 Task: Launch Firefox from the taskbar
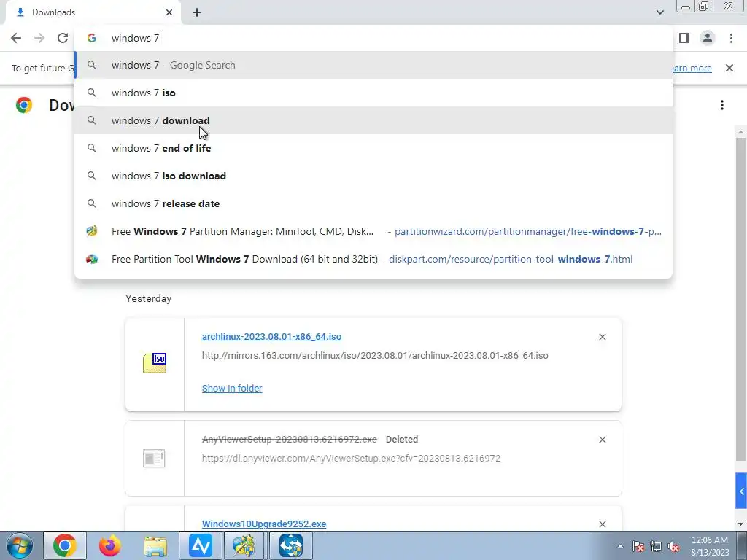(x=110, y=545)
